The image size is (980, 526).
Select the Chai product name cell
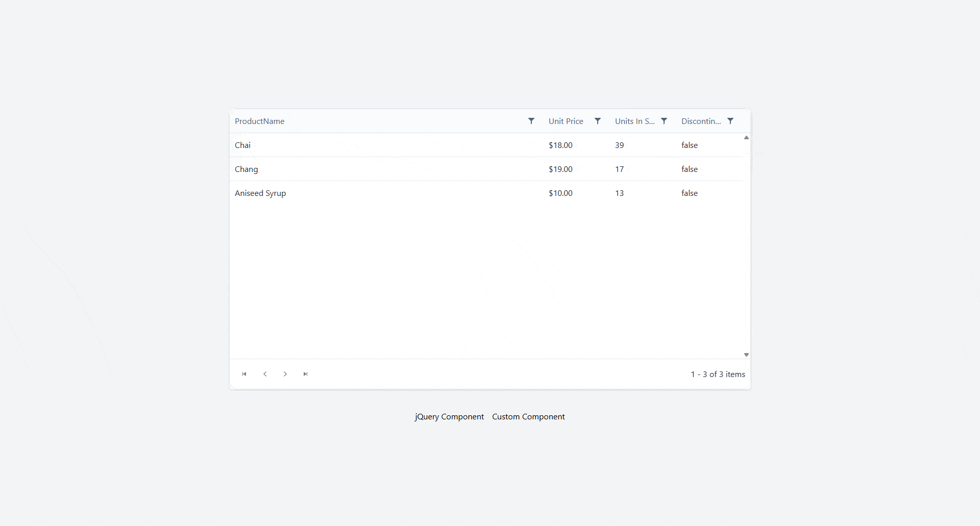[x=386, y=145]
